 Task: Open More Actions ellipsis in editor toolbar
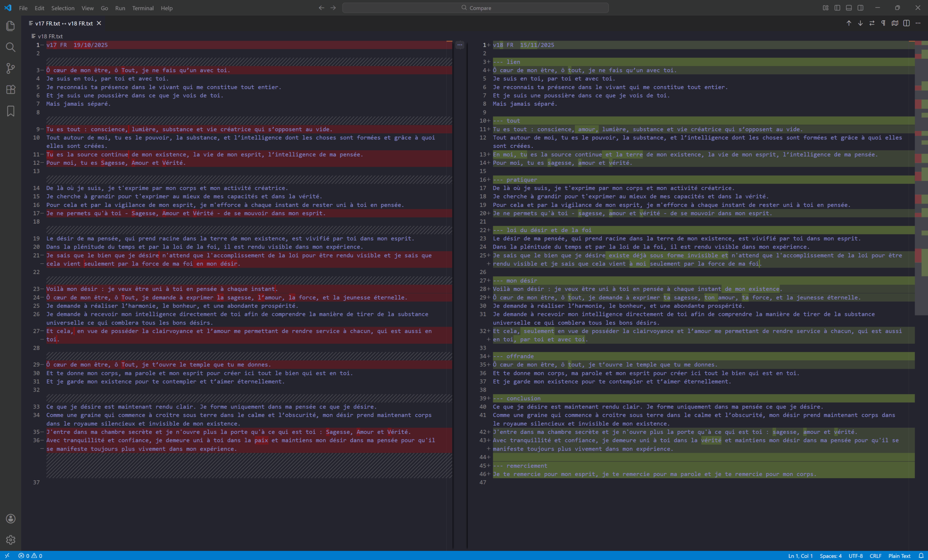pyautogui.click(x=918, y=23)
